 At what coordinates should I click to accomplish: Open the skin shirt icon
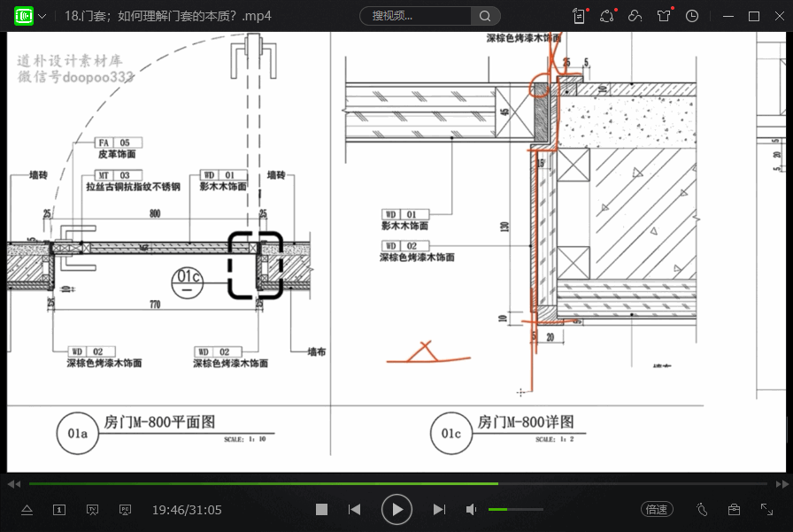[664, 16]
